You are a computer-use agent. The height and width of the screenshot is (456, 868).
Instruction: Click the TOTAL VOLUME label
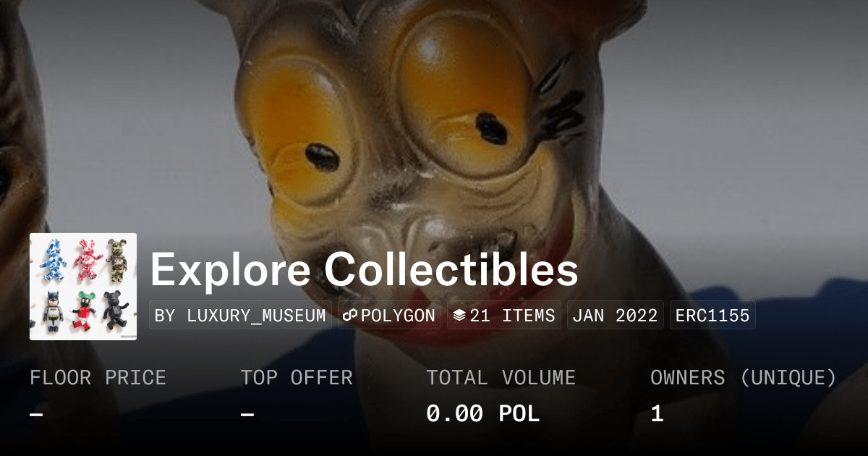click(x=501, y=378)
